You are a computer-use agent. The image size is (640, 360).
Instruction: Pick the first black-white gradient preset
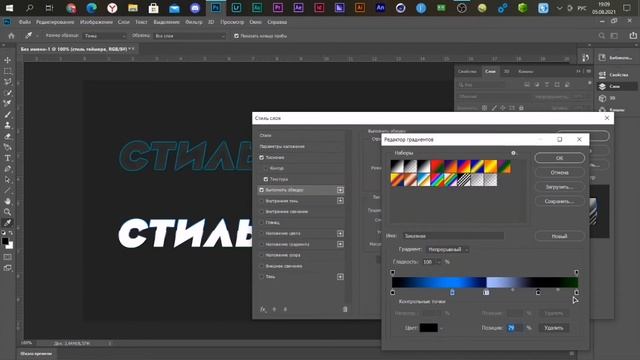pos(397,167)
